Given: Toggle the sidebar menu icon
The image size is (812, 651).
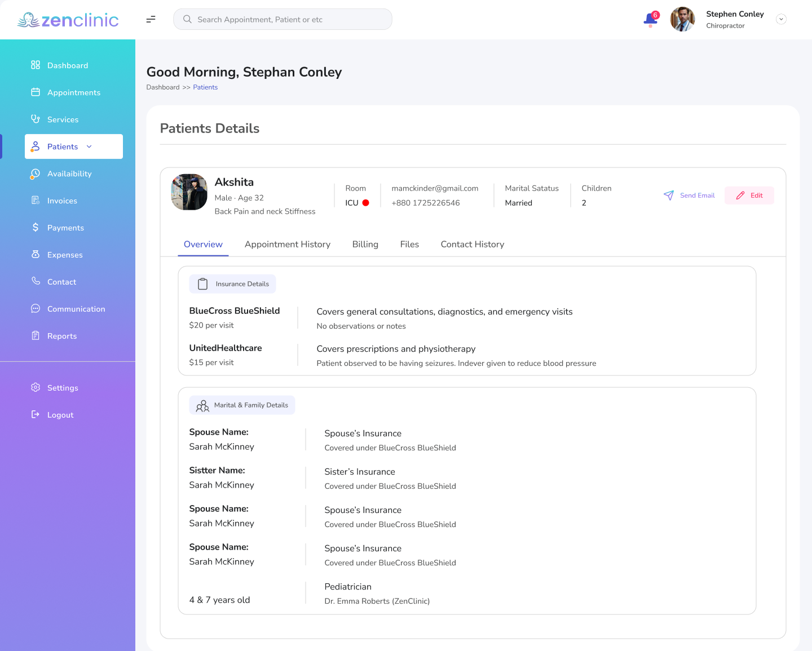Looking at the screenshot, I should coord(151,19).
